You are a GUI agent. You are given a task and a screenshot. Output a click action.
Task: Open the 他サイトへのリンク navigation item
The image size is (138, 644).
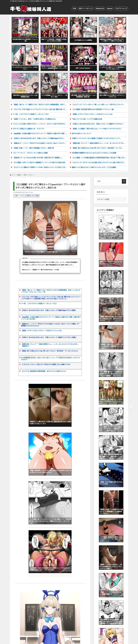[x=86, y=8]
